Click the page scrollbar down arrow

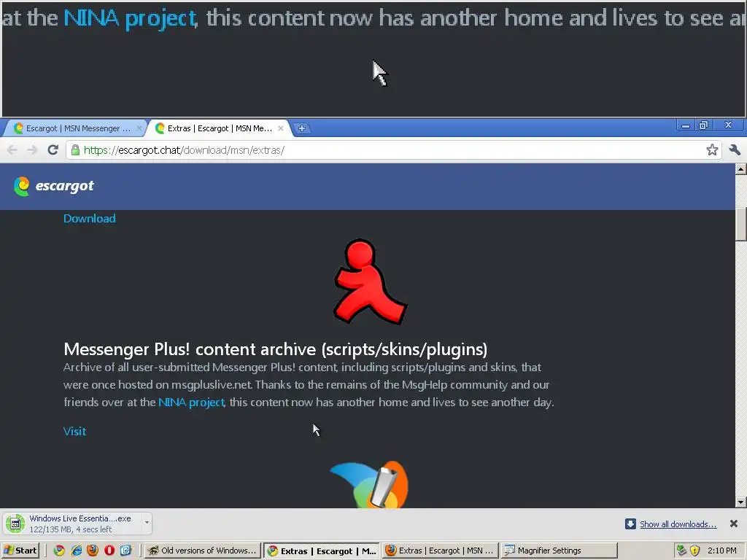(x=741, y=502)
